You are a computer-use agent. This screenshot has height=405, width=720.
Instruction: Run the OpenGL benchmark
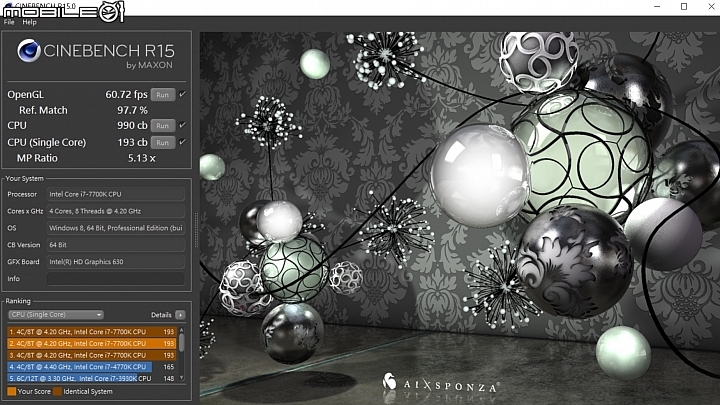[x=163, y=95]
